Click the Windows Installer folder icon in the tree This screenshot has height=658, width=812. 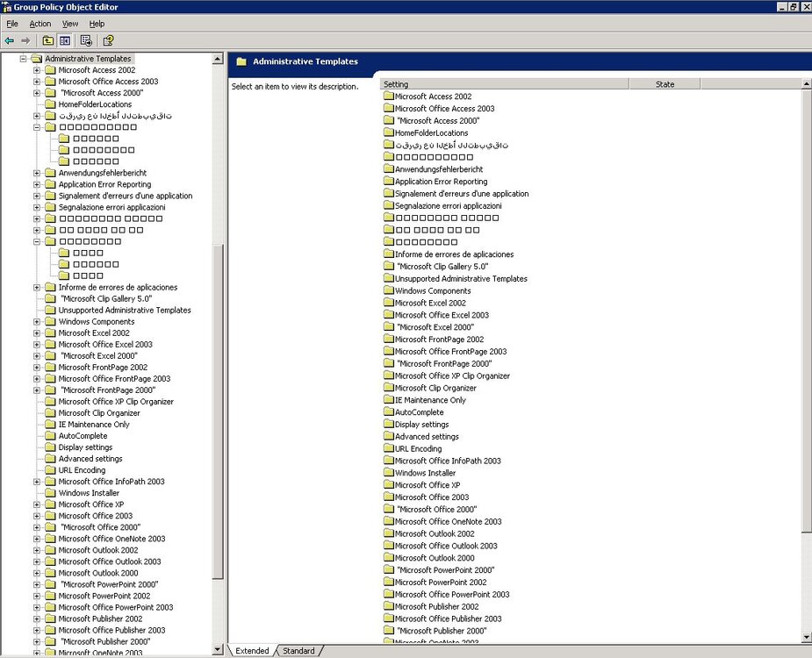50,493
